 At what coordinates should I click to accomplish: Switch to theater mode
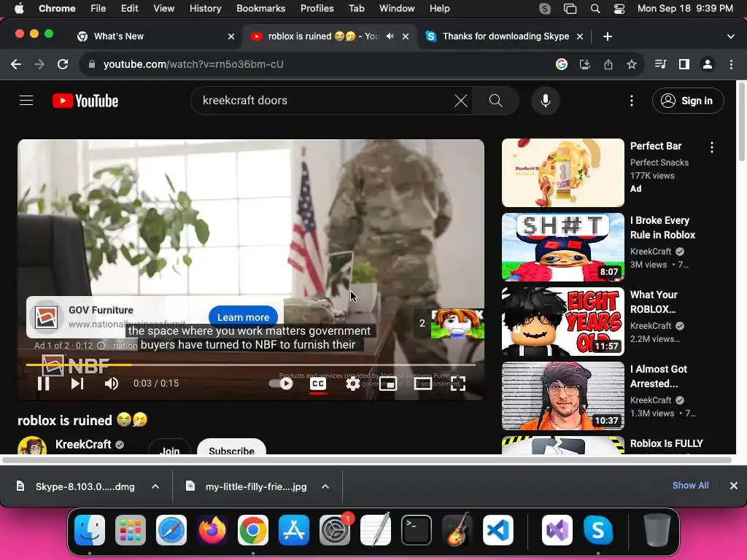pos(422,384)
